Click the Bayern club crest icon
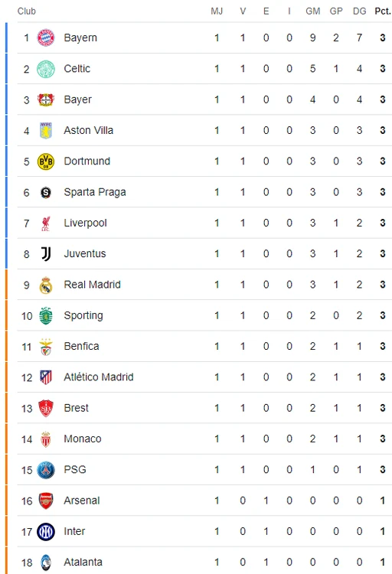Screen dimensions: 392x574 tap(46, 38)
